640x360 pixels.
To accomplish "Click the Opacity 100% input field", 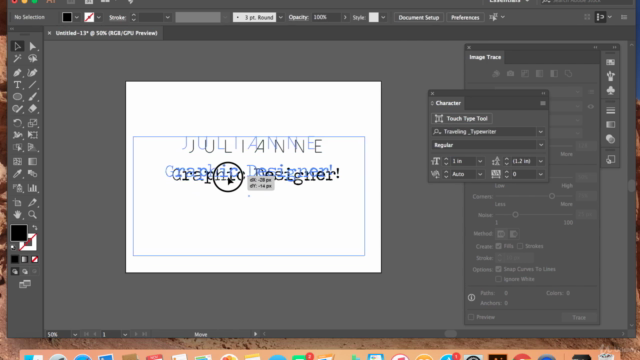I will [326, 17].
